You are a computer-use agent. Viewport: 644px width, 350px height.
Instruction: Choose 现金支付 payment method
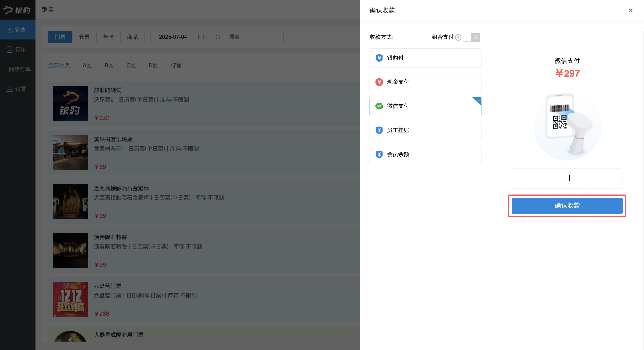(425, 82)
